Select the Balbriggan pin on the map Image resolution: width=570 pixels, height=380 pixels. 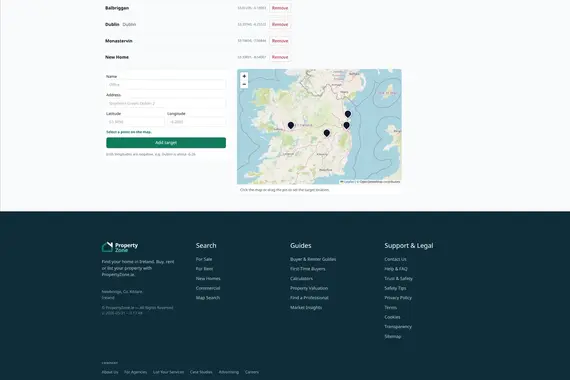(348, 114)
